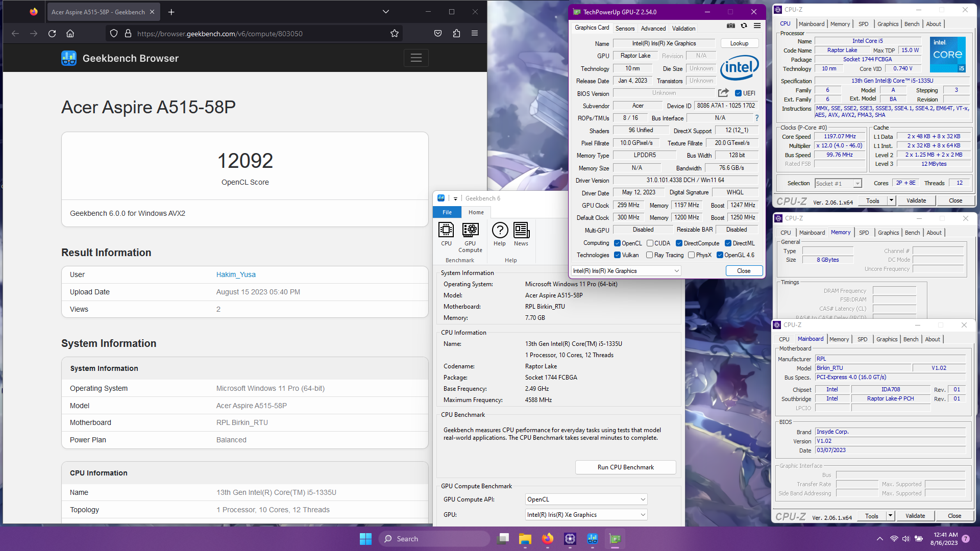
Task: Click the Lookup button in GPU-Z
Action: [x=739, y=43]
